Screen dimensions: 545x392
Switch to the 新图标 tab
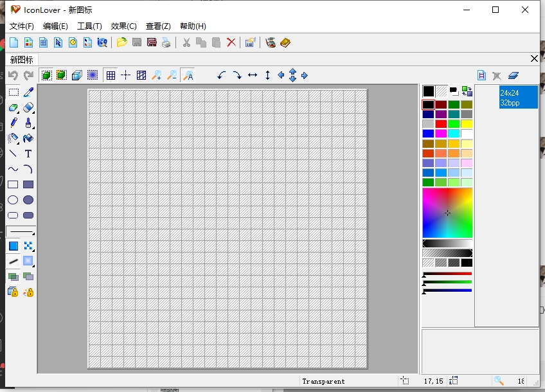click(22, 60)
